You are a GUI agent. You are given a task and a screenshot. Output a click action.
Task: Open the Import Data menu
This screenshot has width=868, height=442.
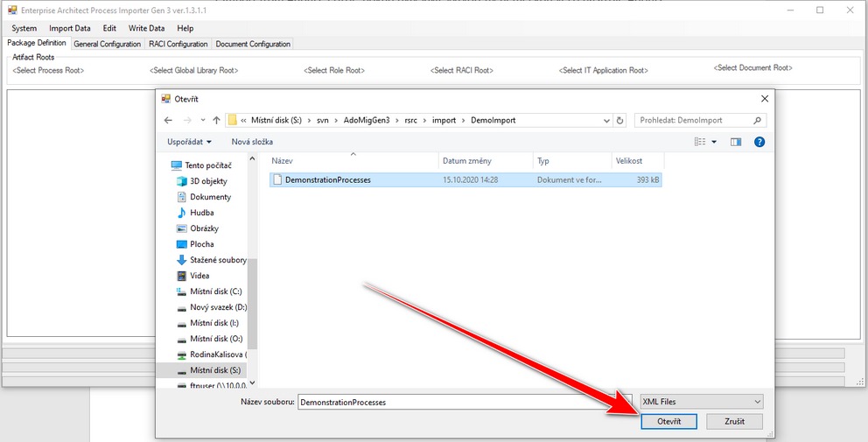click(70, 28)
